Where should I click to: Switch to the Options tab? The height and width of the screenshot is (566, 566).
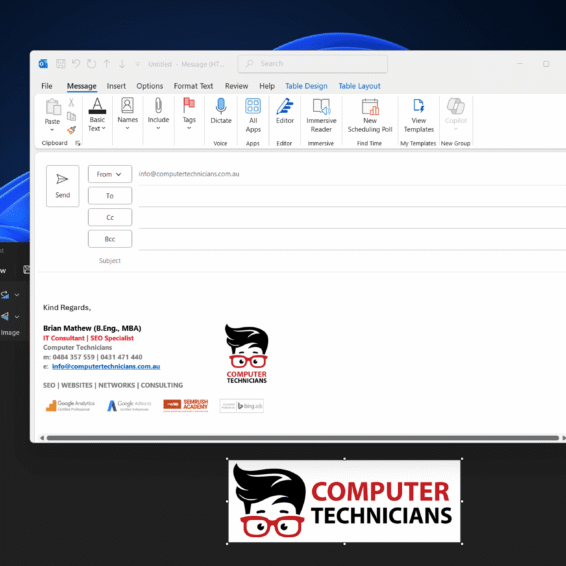coord(149,86)
